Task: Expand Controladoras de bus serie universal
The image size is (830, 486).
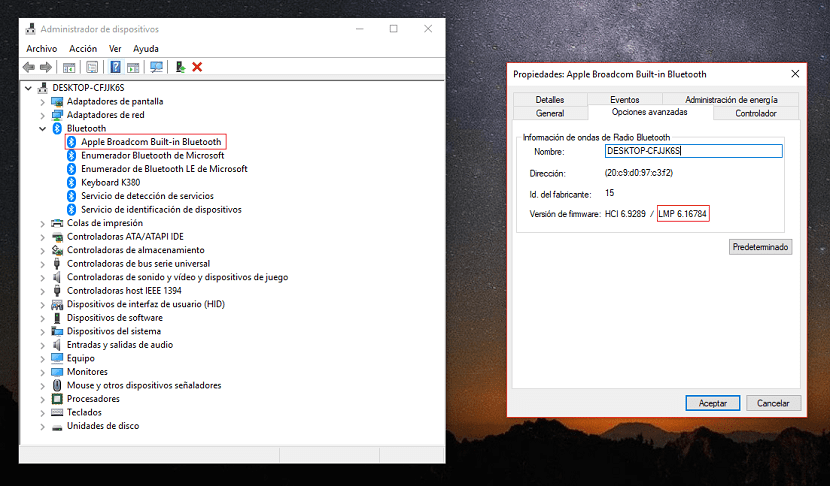Action: pos(42,264)
